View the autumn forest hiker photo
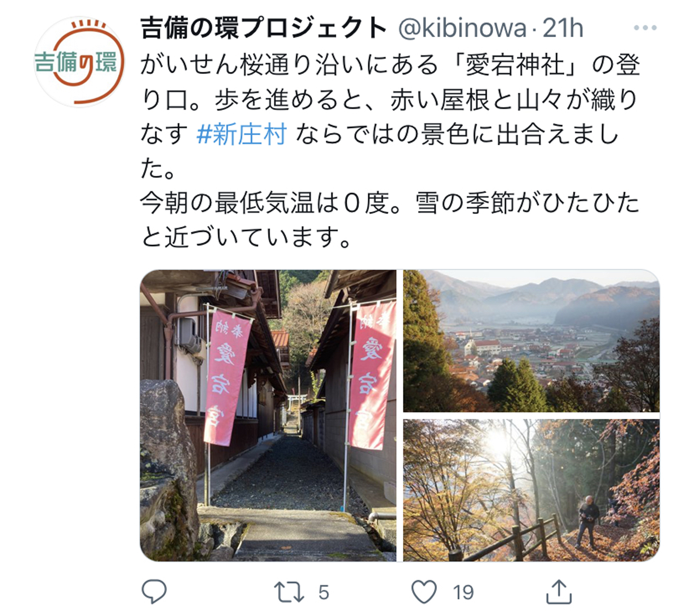This screenshot has width=694, height=616. click(531, 490)
